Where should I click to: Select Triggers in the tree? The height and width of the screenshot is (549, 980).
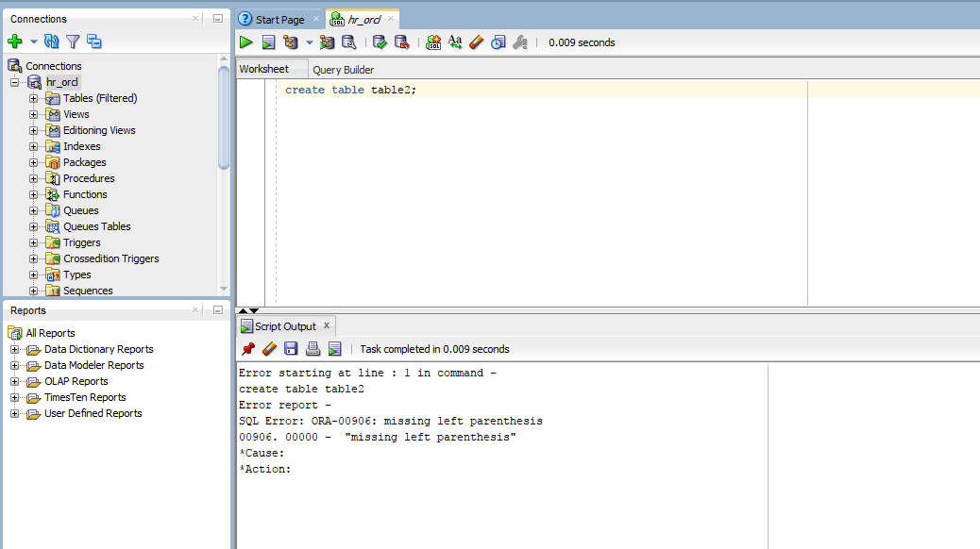point(82,242)
